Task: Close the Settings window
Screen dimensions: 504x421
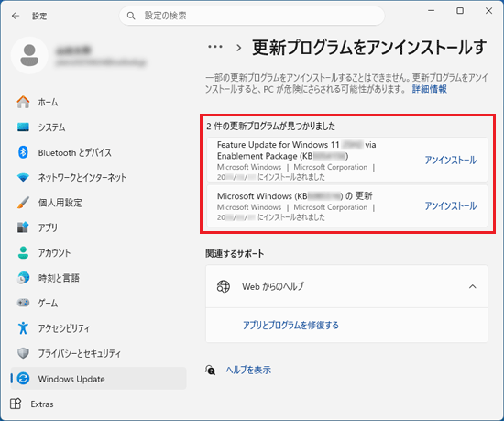Action: tap(488, 11)
